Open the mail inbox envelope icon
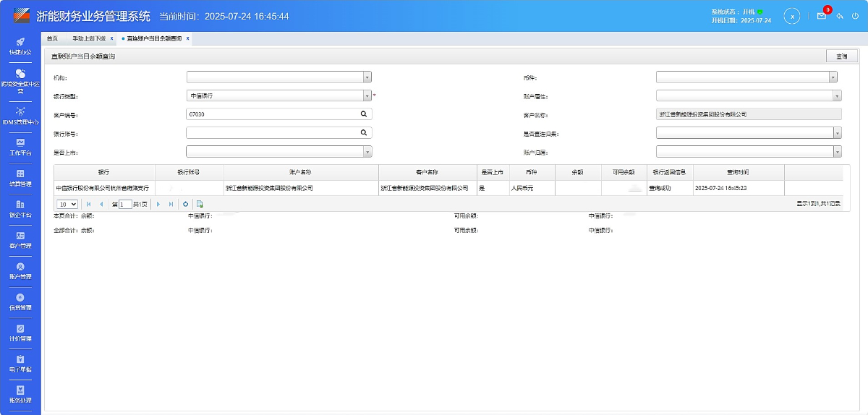This screenshot has width=868, height=415. point(821,16)
